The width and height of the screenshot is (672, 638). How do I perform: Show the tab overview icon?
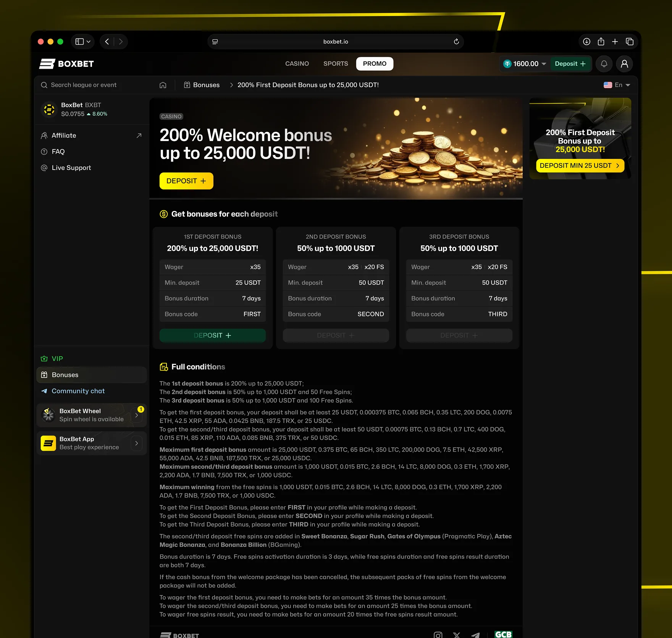[x=630, y=42]
